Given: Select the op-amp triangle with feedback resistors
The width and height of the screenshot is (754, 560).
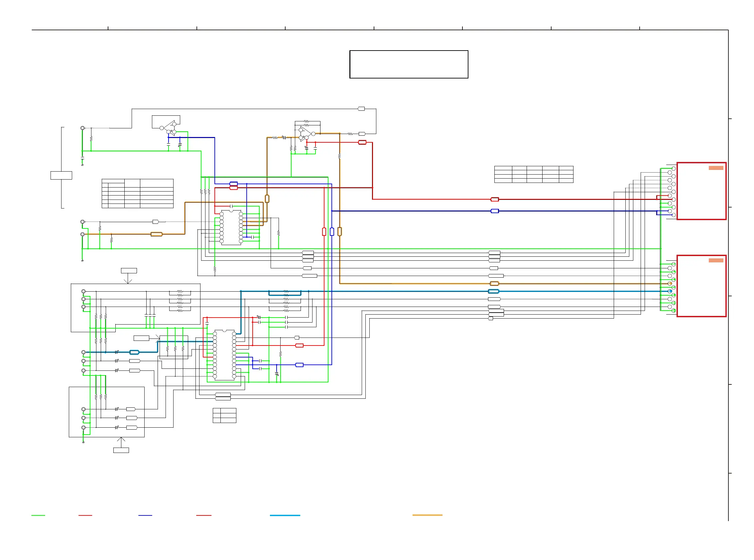Looking at the screenshot, I should click(305, 134).
